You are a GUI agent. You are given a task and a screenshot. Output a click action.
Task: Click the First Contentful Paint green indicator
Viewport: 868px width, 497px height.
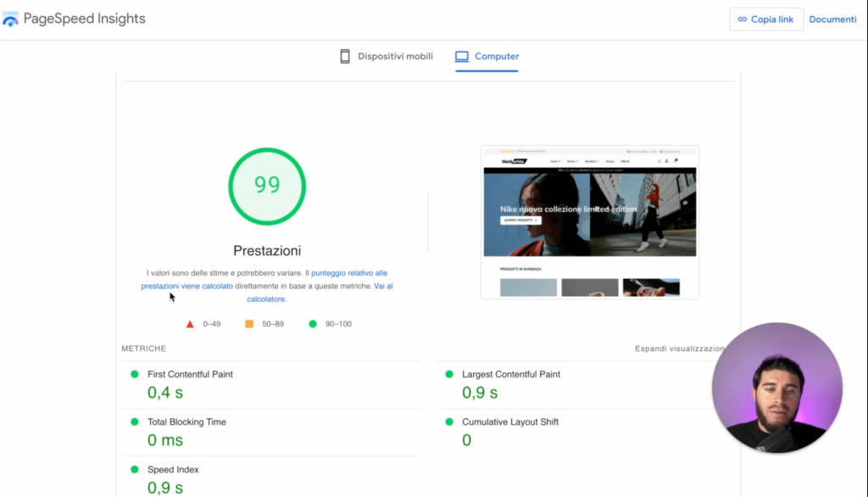134,374
